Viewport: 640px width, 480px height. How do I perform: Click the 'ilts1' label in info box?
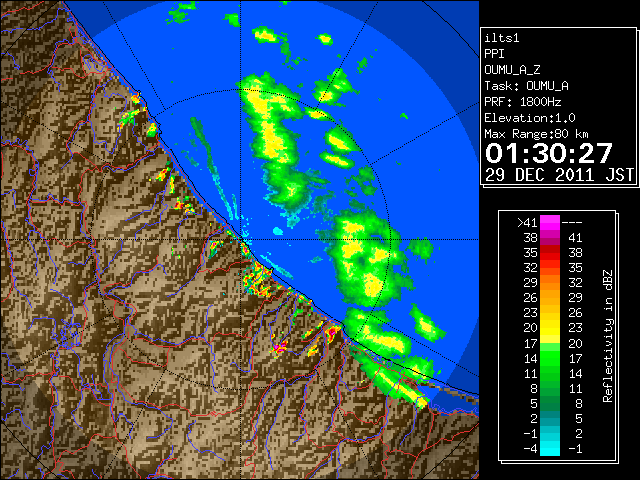[x=502, y=38]
